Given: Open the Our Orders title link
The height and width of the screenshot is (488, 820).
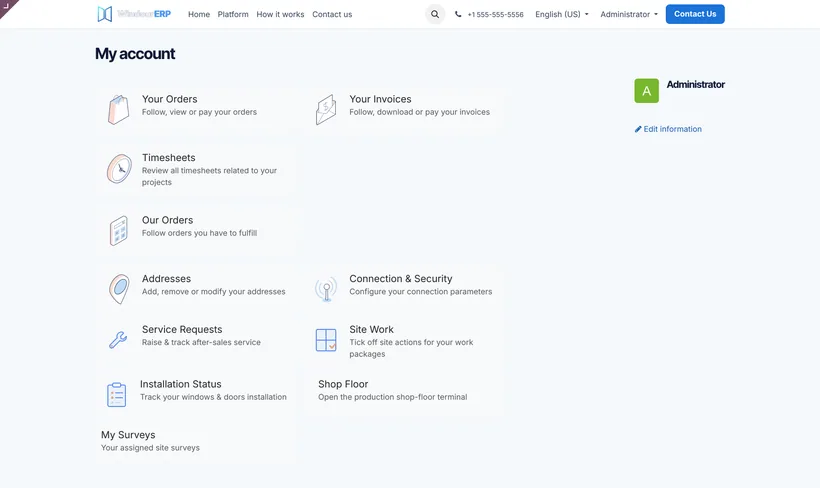Looking at the screenshot, I should 167,220.
